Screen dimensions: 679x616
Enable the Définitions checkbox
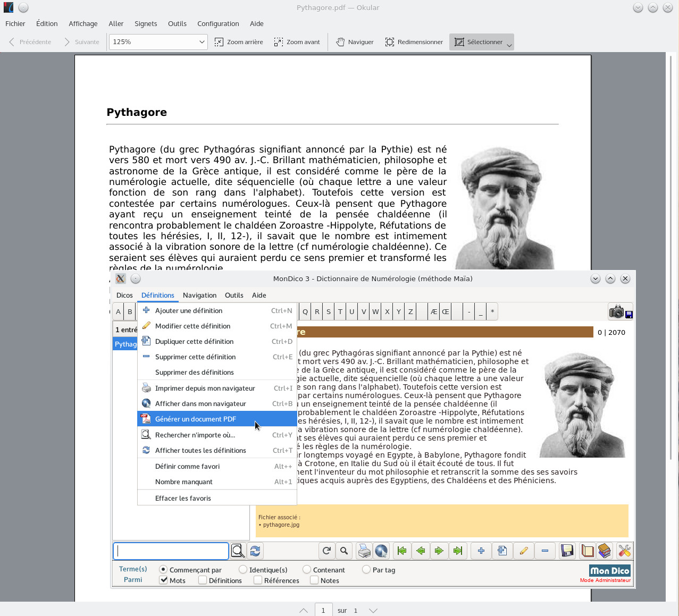[x=203, y=580]
